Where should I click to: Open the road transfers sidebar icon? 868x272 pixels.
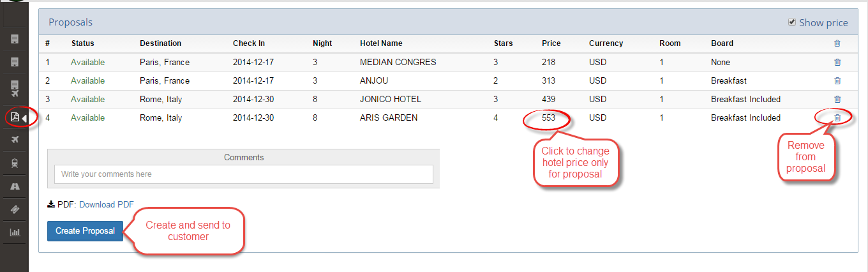pos(15,186)
